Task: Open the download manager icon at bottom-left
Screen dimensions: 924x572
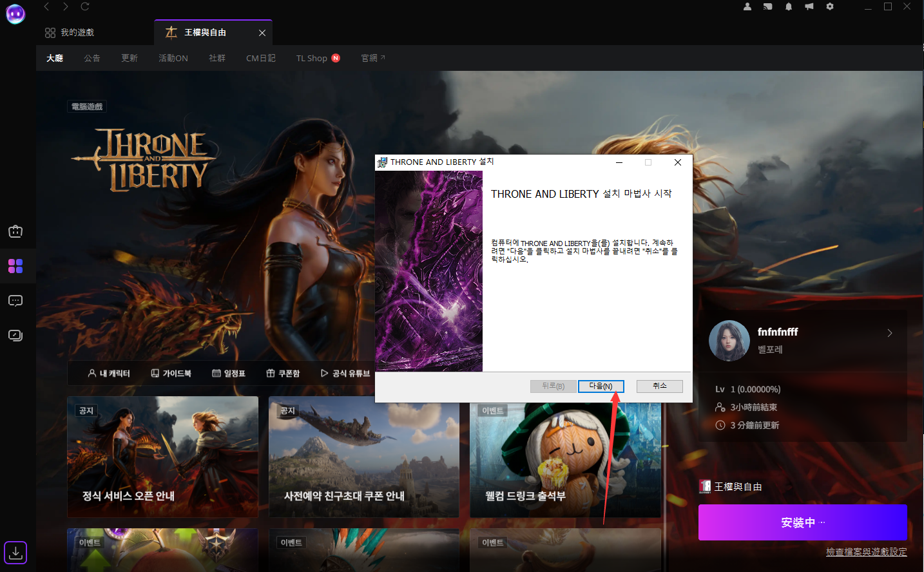Action: [x=15, y=552]
